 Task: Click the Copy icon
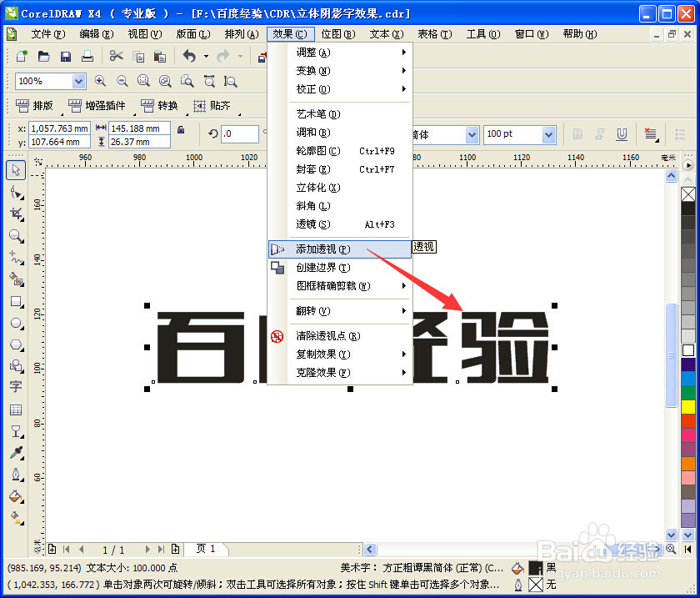coord(139,57)
